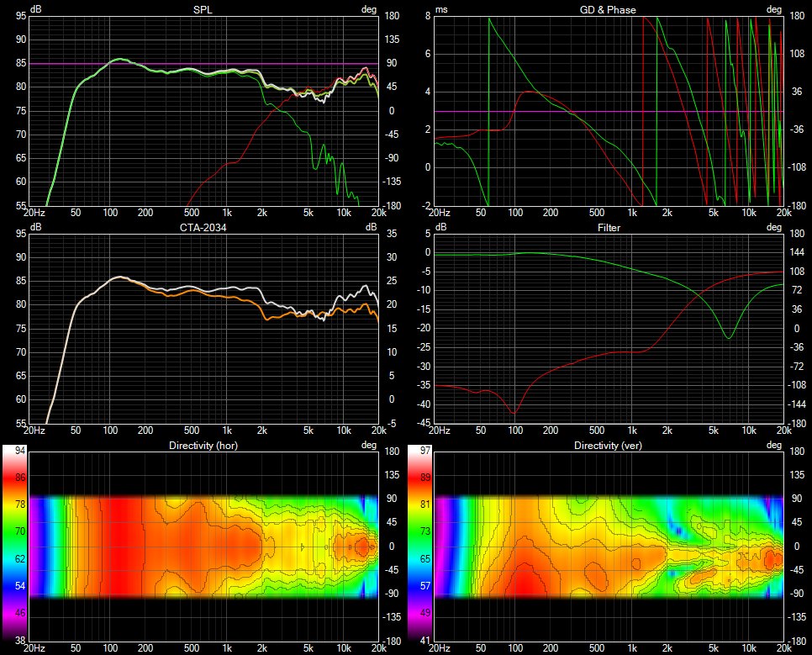
Task: Click the Directivity (hor) chart title
Action: point(203,446)
